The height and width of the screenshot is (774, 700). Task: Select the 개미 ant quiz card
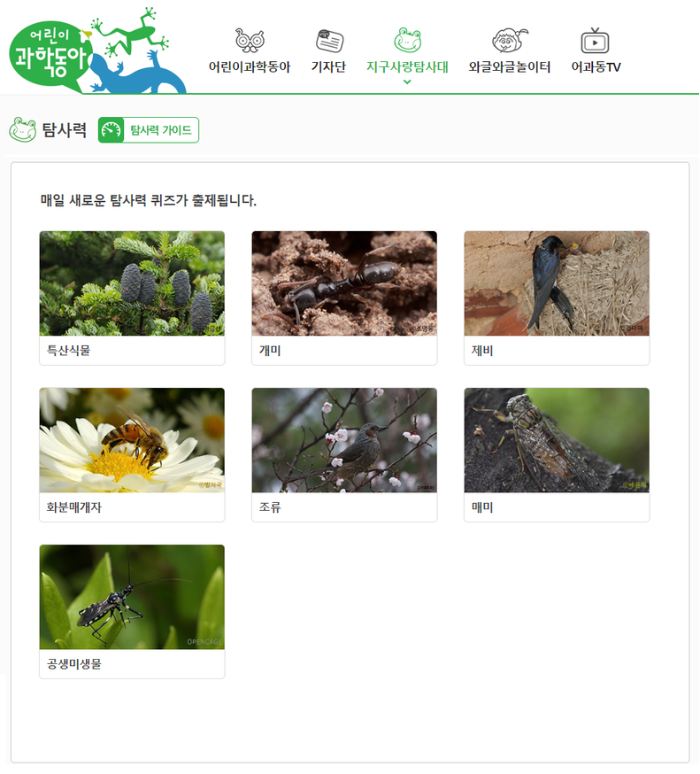pyautogui.click(x=344, y=298)
